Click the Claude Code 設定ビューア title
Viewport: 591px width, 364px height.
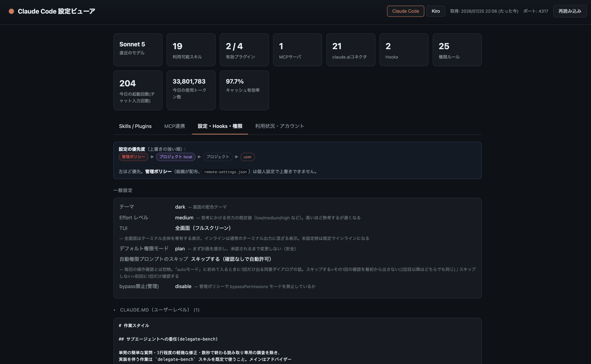point(56,11)
